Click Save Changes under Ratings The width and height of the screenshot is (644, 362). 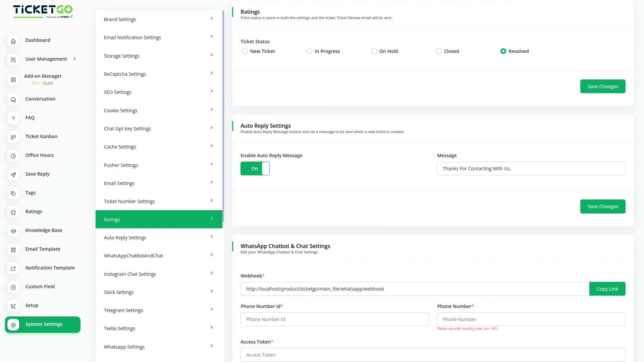pyautogui.click(x=602, y=86)
